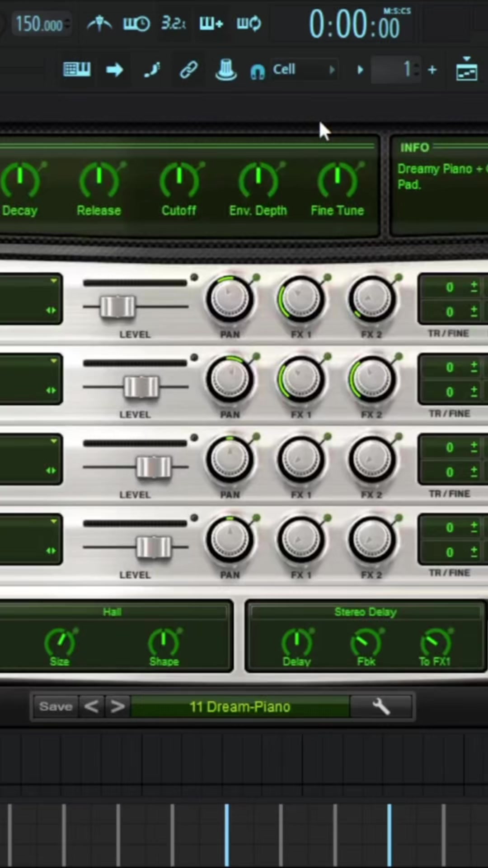
Task: Open the Cell snap dropdown
Action: point(304,70)
